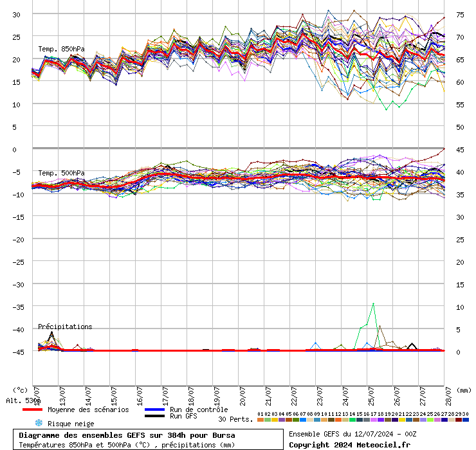Click the '(°c)' unit label
This screenshot has width=476, height=450.
click(x=21, y=390)
